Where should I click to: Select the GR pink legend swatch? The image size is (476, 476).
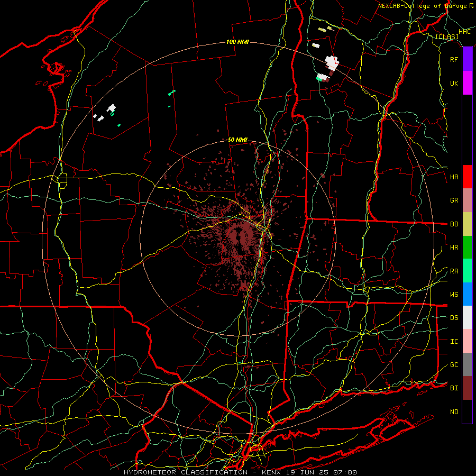(467, 200)
